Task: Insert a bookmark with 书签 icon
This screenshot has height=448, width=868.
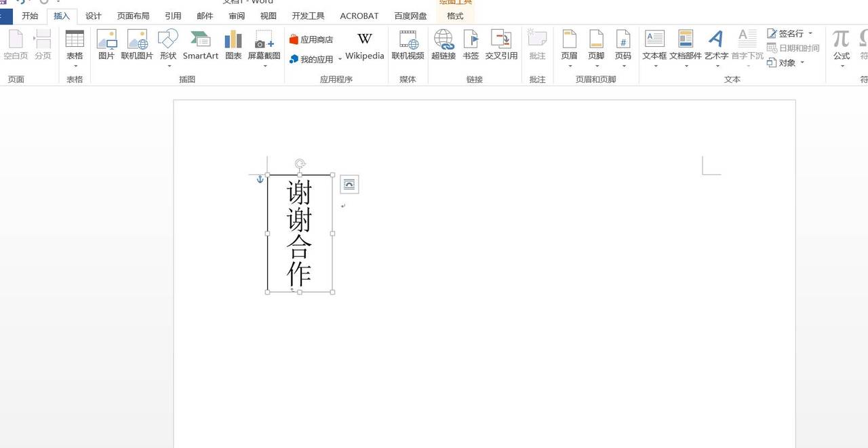Action: click(471, 46)
